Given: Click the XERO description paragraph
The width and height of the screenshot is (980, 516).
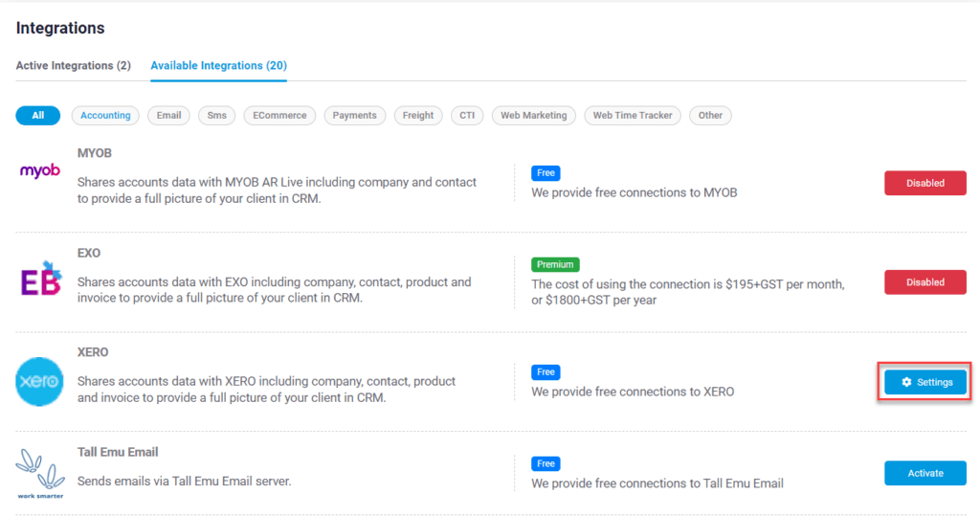Looking at the screenshot, I should pos(266,389).
